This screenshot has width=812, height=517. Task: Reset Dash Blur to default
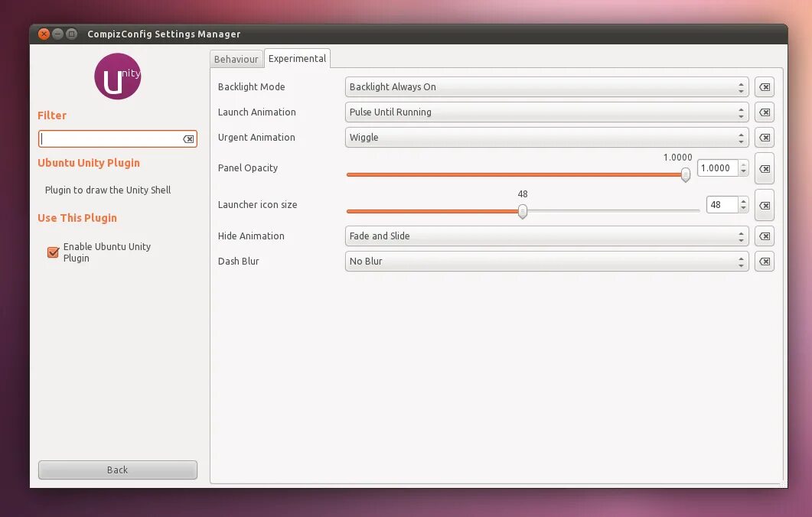(x=764, y=261)
